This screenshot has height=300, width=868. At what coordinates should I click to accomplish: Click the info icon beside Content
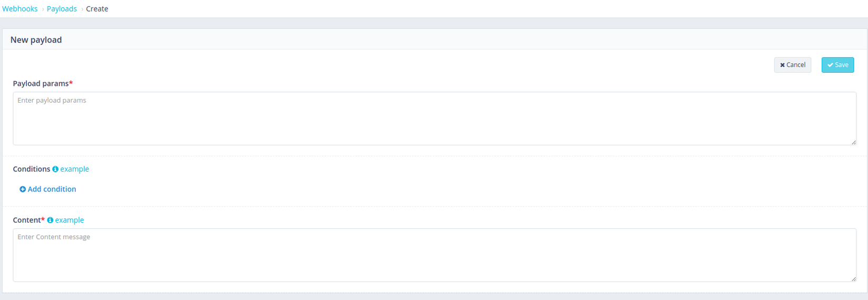(50, 221)
